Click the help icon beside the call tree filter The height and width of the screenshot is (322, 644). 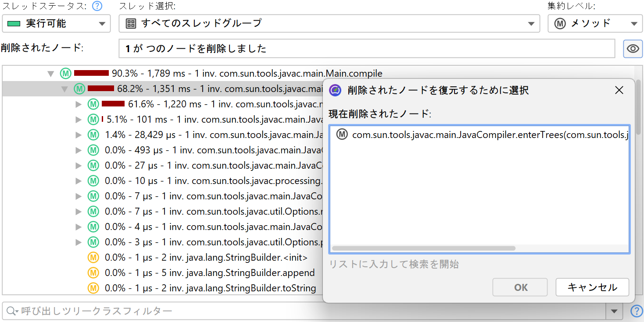pyautogui.click(x=636, y=311)
